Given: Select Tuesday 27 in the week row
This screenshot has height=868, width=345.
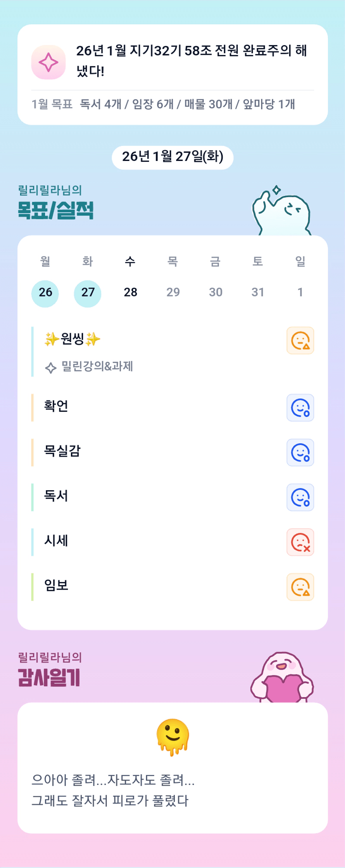Looking at the screenshot, I should click(88, 293).
